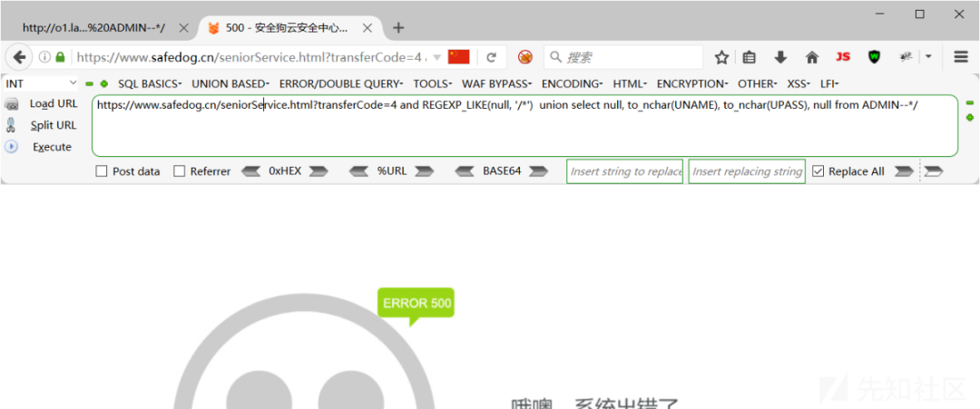Go to home page via house icon
Viewport: 980px width, 409px height.
pos(812,57)
